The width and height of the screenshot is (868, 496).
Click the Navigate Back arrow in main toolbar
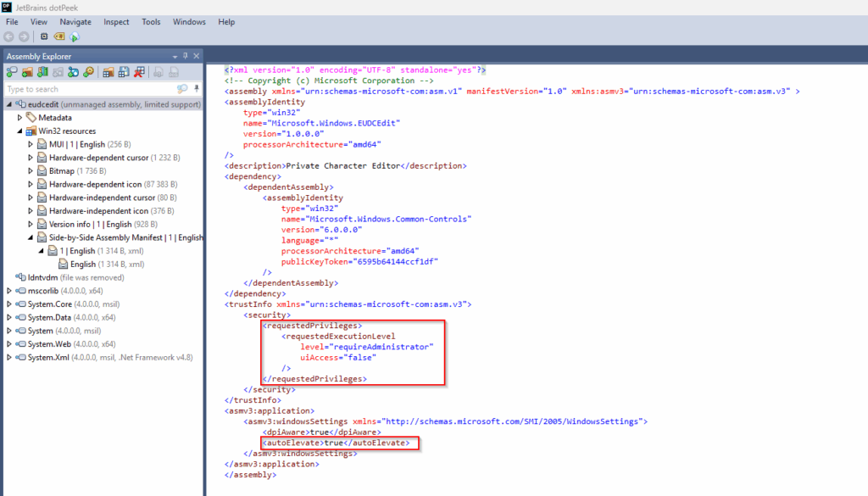(x=8, y=36)
